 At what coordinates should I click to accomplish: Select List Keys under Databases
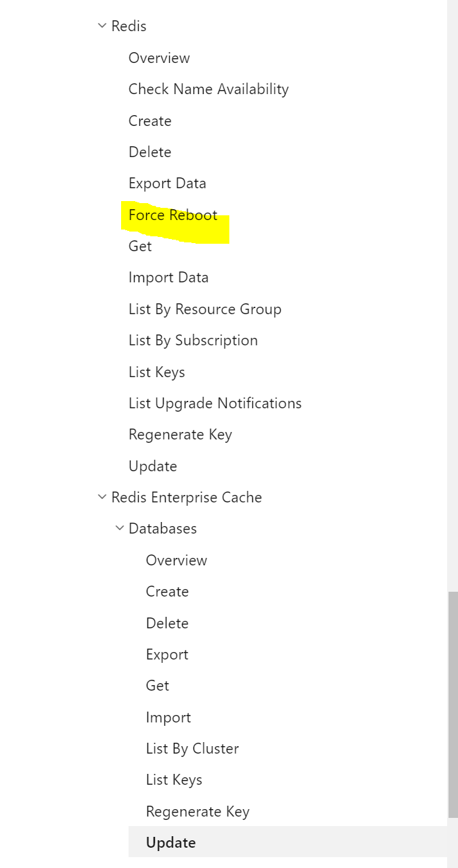(x=174, y=779)
